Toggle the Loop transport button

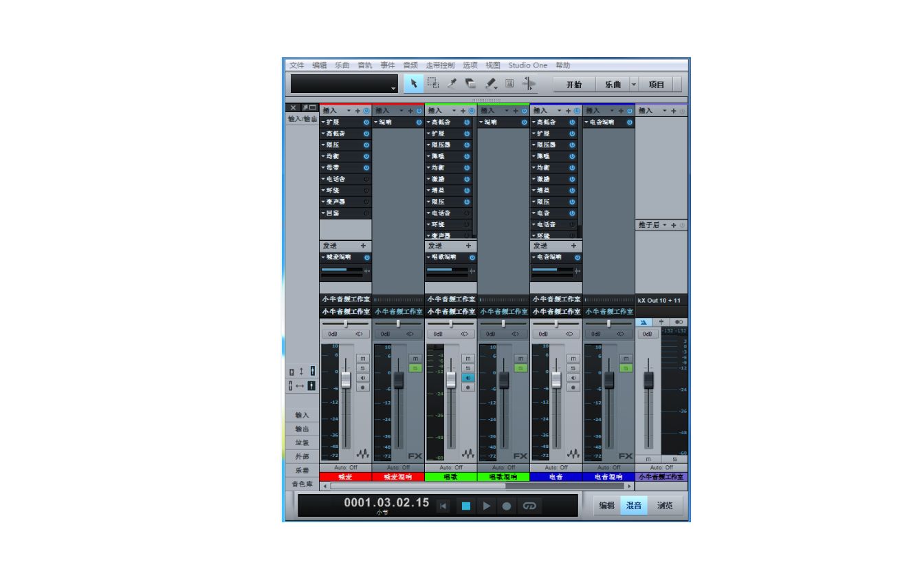(x=529, y=506)
